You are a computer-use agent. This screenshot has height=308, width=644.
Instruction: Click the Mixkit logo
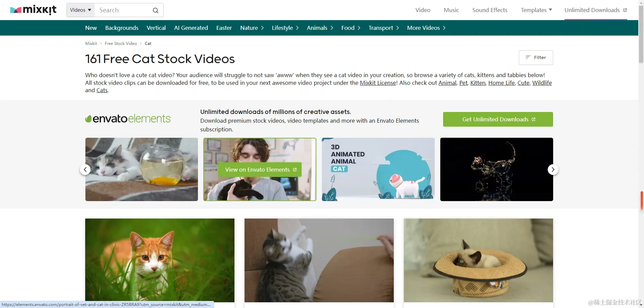[33, 10]
